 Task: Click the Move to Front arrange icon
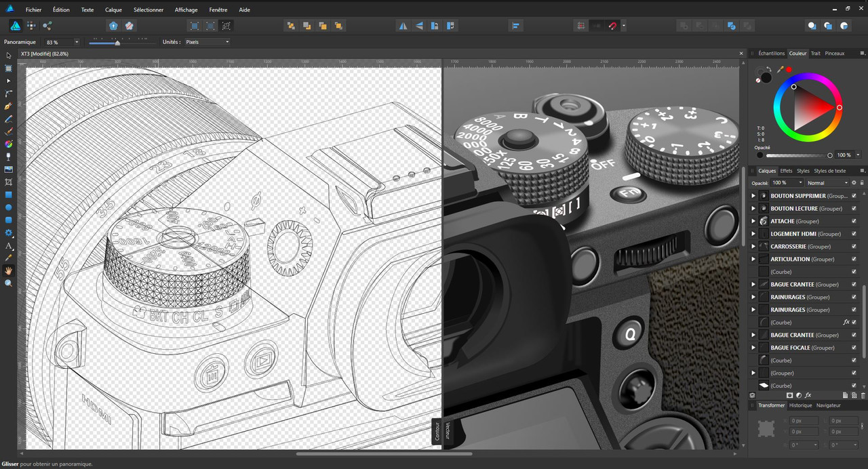[x=338, y=26]
